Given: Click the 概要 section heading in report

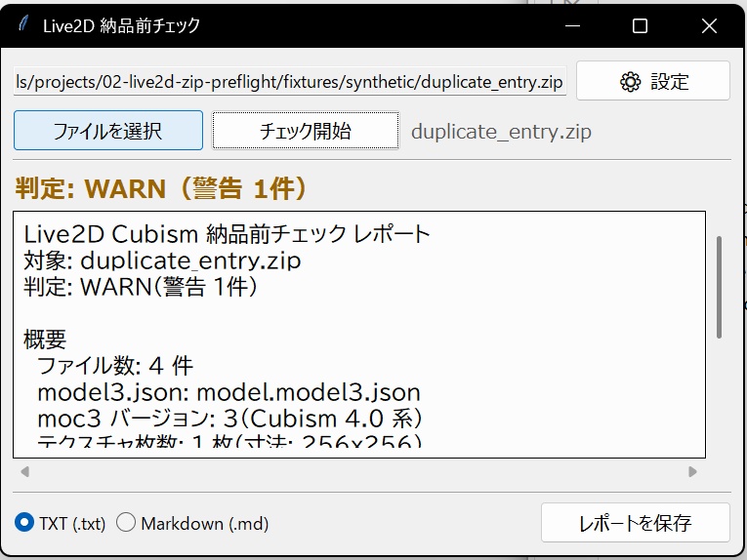Looking at the screenshot, I should [45, 340].
